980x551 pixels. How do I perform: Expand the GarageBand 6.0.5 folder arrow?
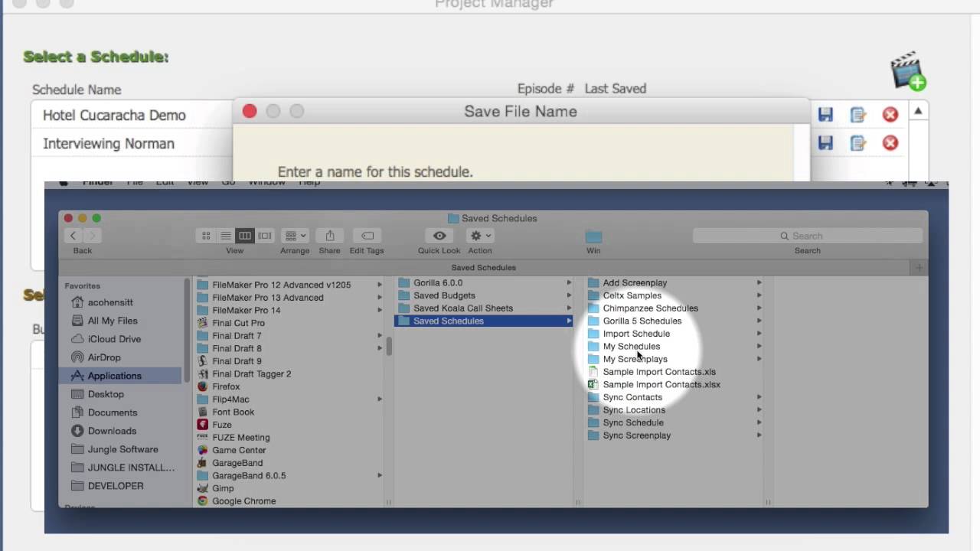click(379, 475)
